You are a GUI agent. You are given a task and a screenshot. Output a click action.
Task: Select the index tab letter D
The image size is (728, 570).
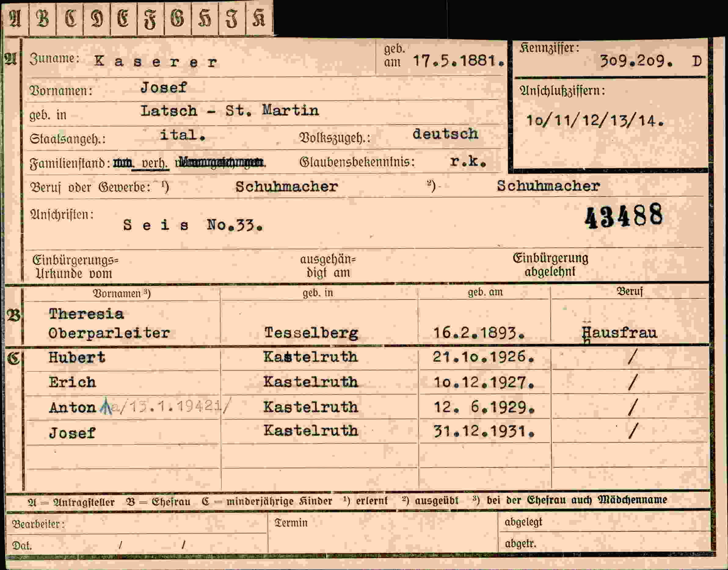97,18
